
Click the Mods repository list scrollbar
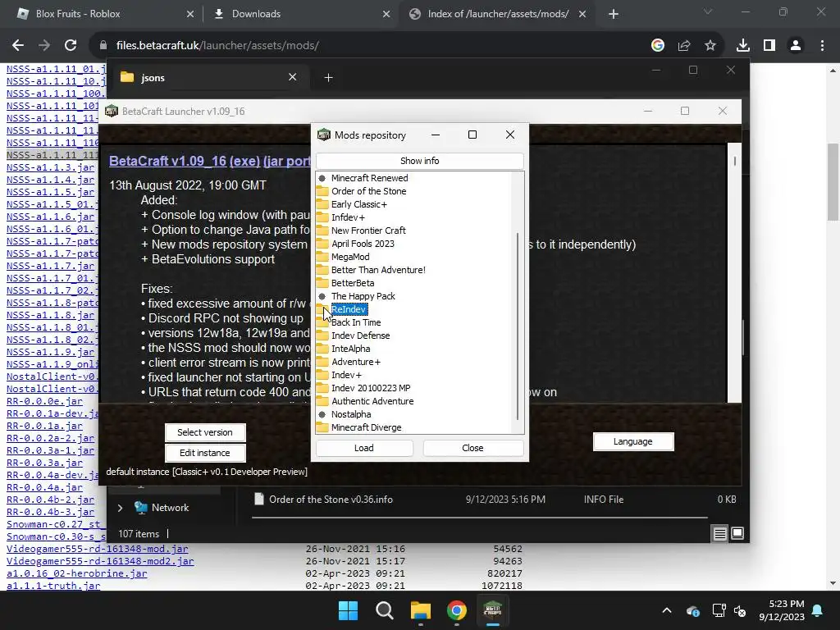(518, 326)
